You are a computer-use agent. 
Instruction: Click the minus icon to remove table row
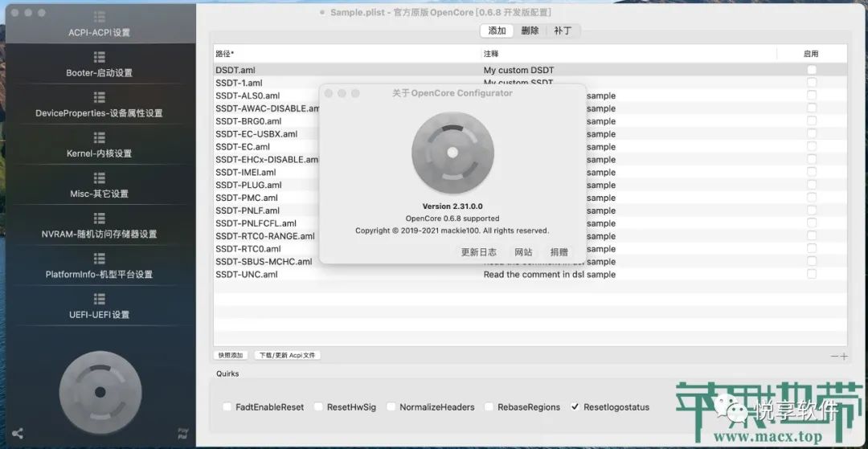click(x=835, y=357)
